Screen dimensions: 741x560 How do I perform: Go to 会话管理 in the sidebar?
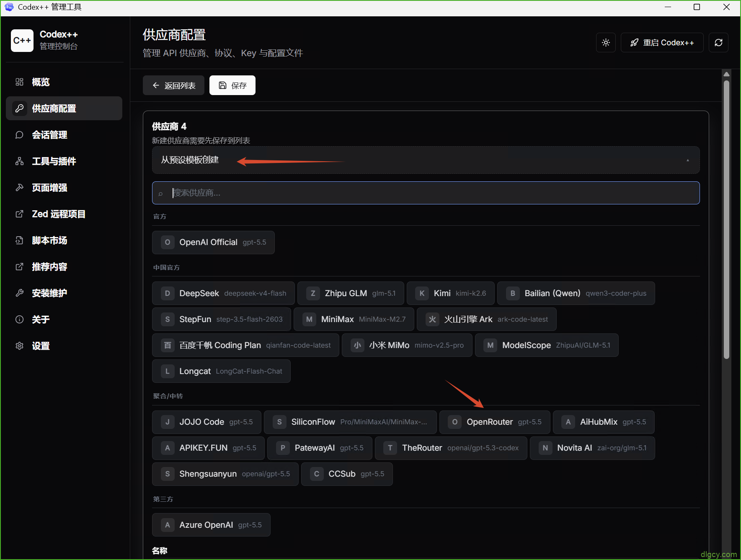(x=64, y=135)
